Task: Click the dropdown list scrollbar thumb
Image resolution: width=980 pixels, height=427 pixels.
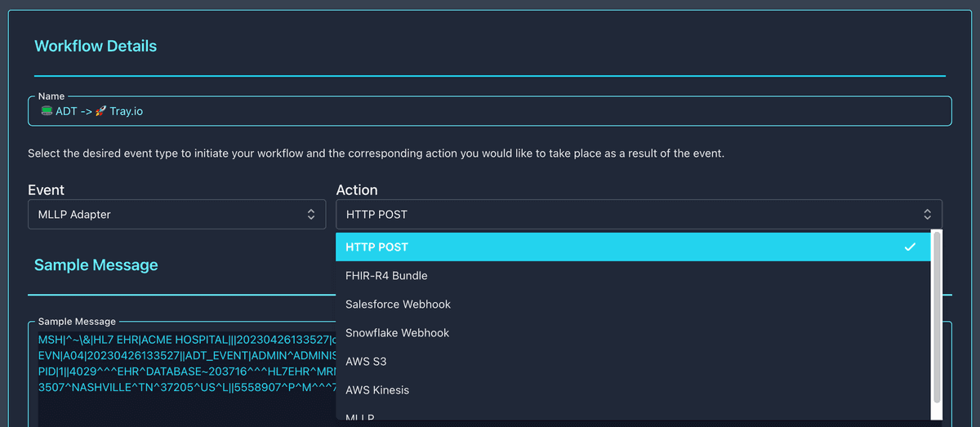Action: point(937,317)
